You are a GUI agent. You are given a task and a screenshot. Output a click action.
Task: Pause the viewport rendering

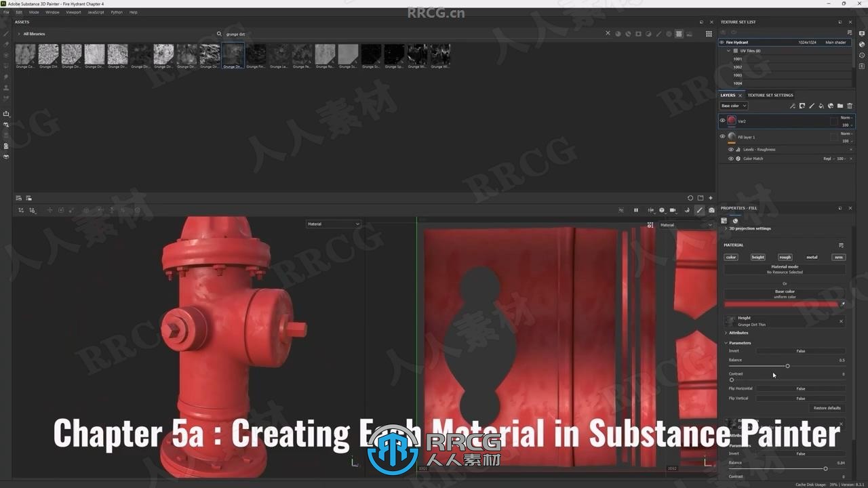[x=636, y=210]
